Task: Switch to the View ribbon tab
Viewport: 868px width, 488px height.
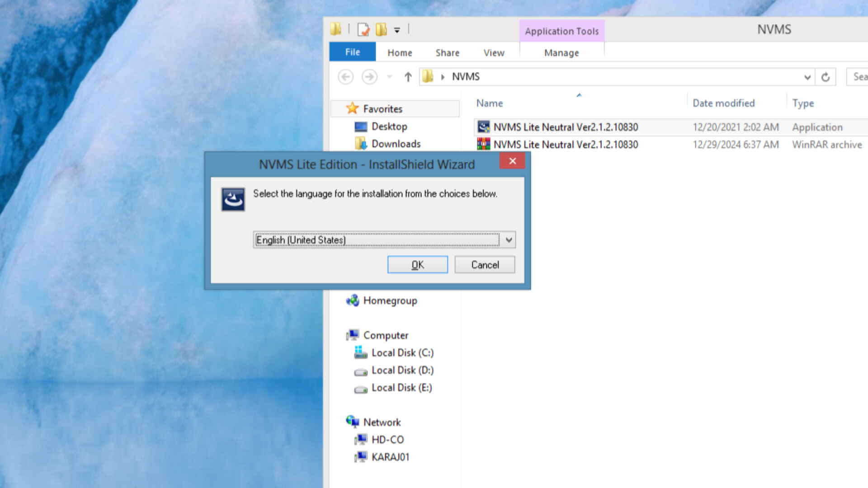Action: point(494,53)
